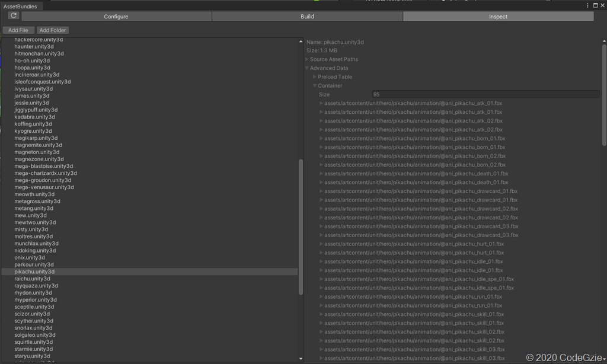
Task: Click koffing.unity3d in the list
Action: pyautogui.click(x=33, y=124)
